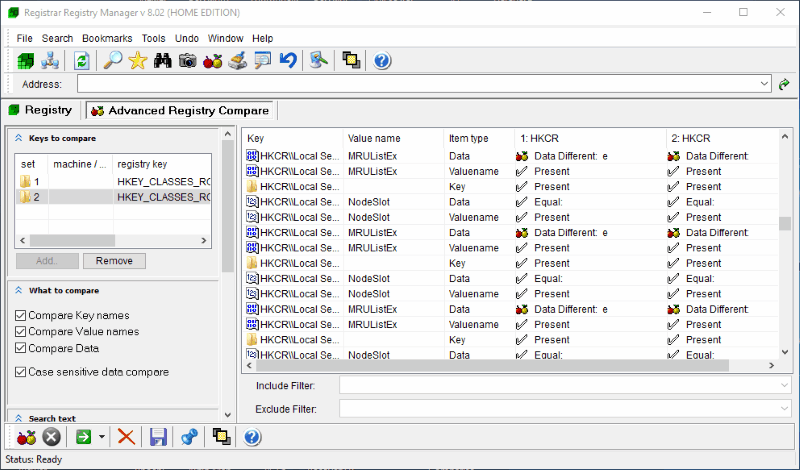Viewport: 800px width, 470px height.
Task: Click the registry monitor tools icon
Action: [319, 61]
